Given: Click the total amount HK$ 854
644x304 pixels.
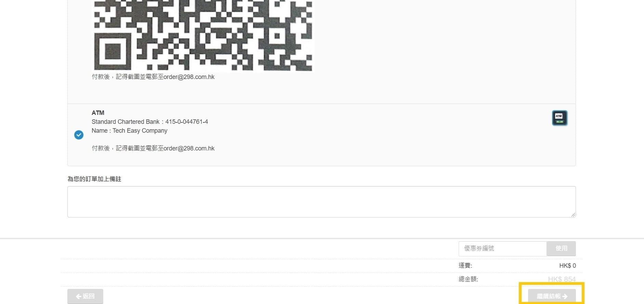Looking at the screenshot, I should pos(562,279).
